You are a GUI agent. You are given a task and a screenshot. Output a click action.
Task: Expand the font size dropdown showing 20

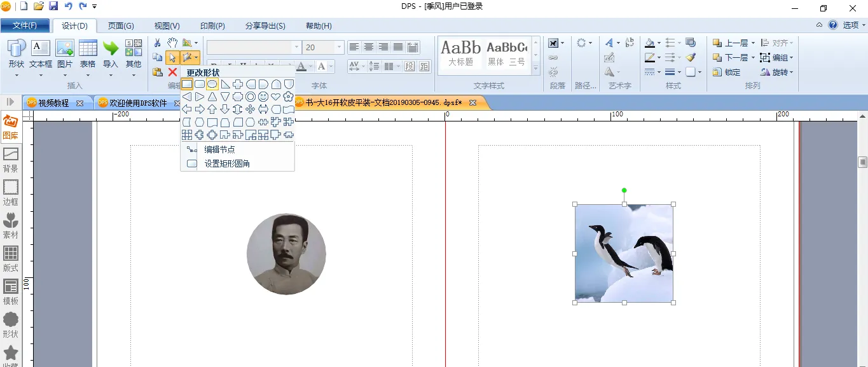[339, 47]
